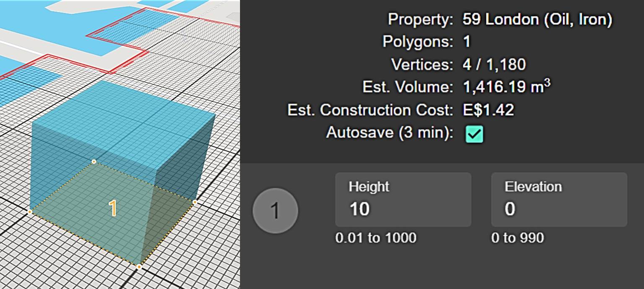Click the left corner vertex handle of polygon
This screenshot has height=289, width=644.
30,212
